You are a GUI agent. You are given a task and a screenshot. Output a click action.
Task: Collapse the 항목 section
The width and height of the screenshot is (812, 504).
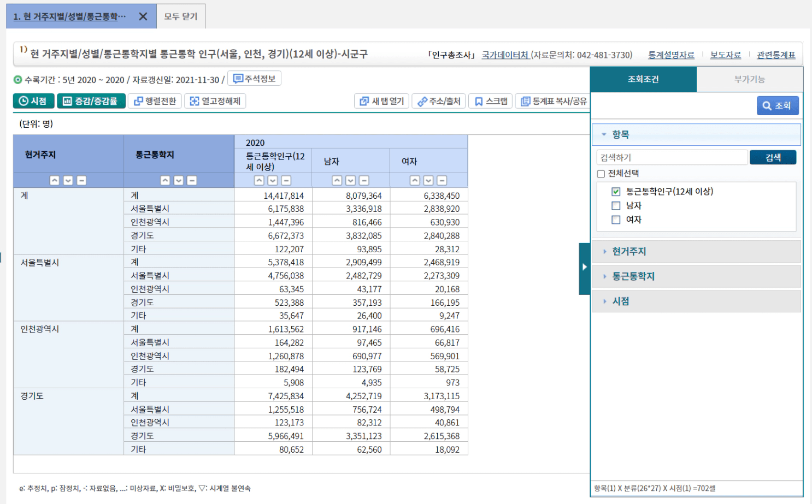696,134
